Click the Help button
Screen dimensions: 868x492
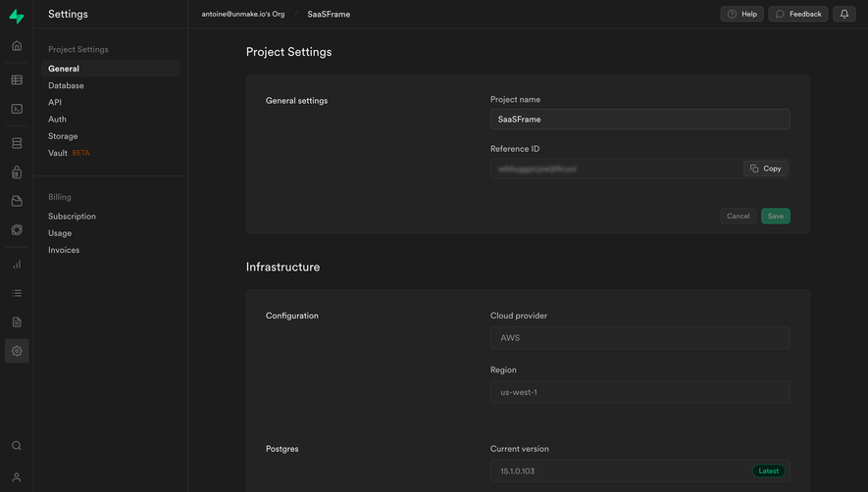pos(741,14)
